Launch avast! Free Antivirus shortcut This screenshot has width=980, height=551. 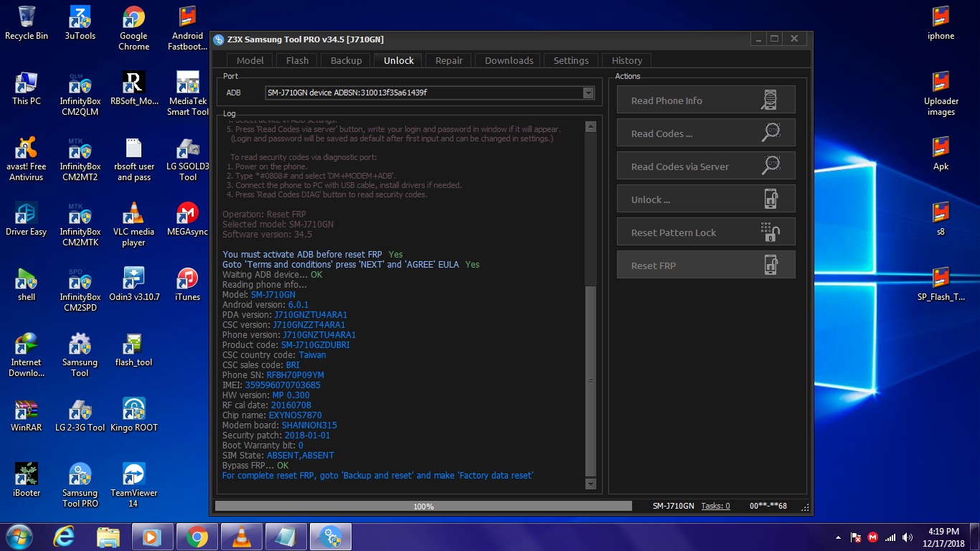coord(27,159)
